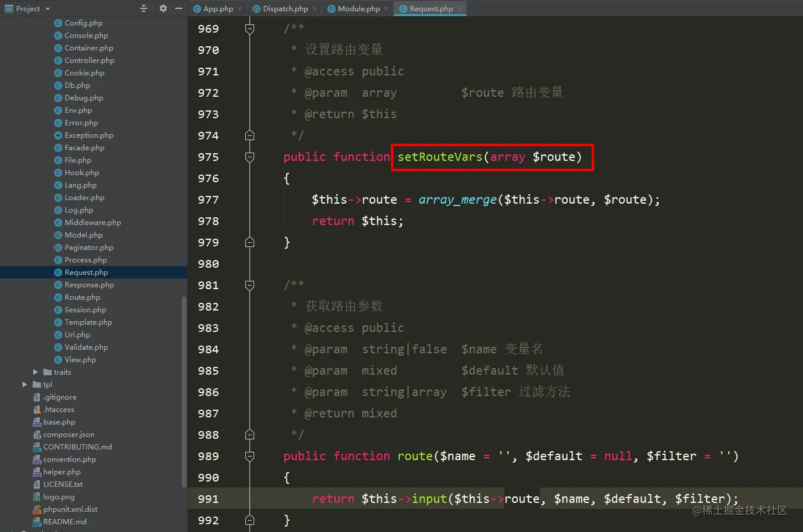The width and height of the screenshot is (803, 532).
Task: Click the class icon beside Exception.php
Action: [x=58, y=135]
